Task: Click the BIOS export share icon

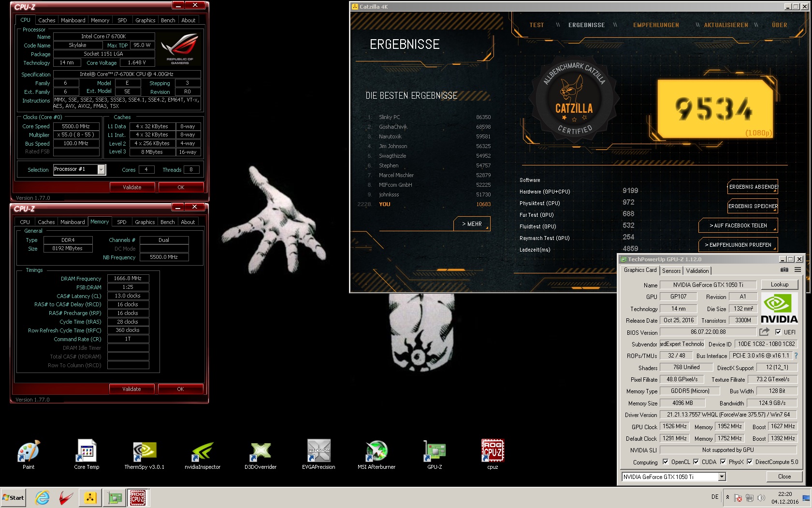Action: (764, 332)
